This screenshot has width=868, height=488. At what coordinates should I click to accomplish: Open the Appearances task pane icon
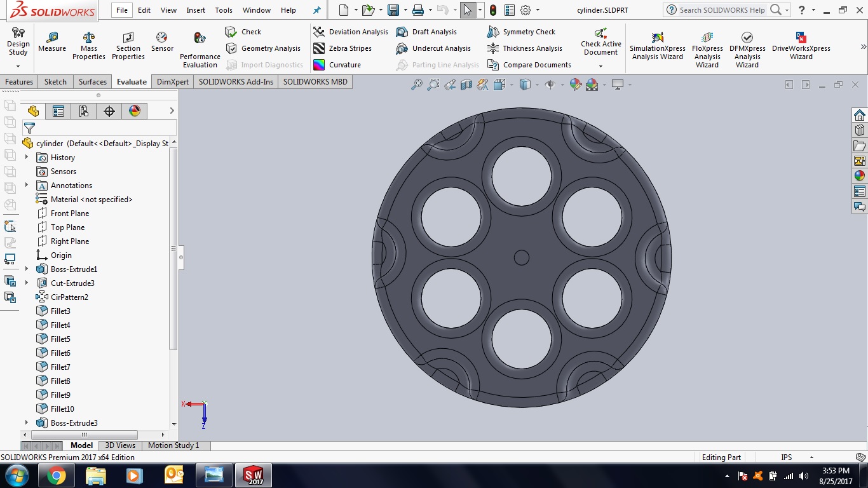860,176
